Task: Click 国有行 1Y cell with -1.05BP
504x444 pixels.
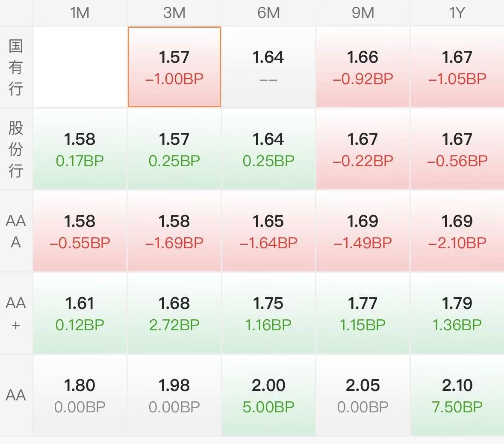Action: click(x=457, y=67)
